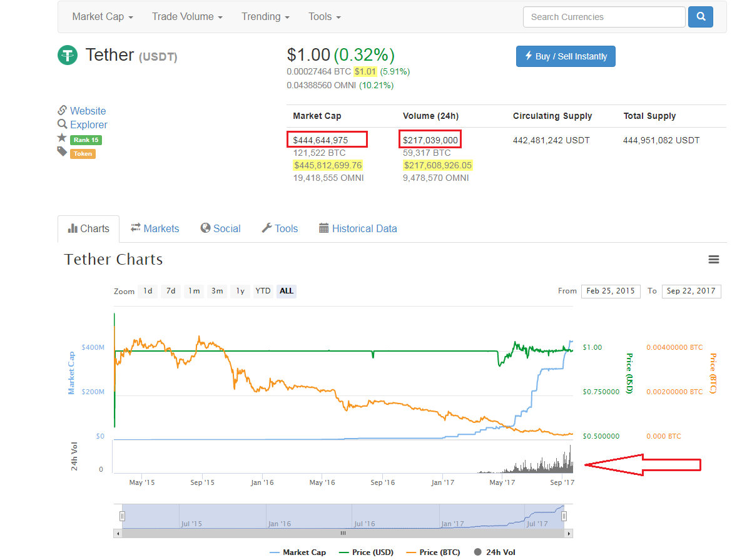Click the Rank 15 badge
747x560 pixels.
[86, 140]
